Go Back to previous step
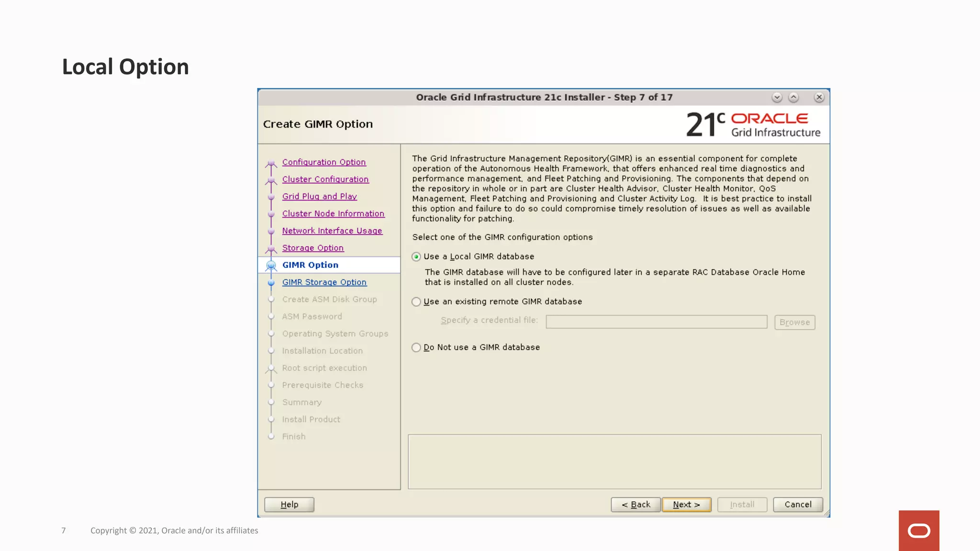Screen dimensions: 980x551 coord(635,505)
